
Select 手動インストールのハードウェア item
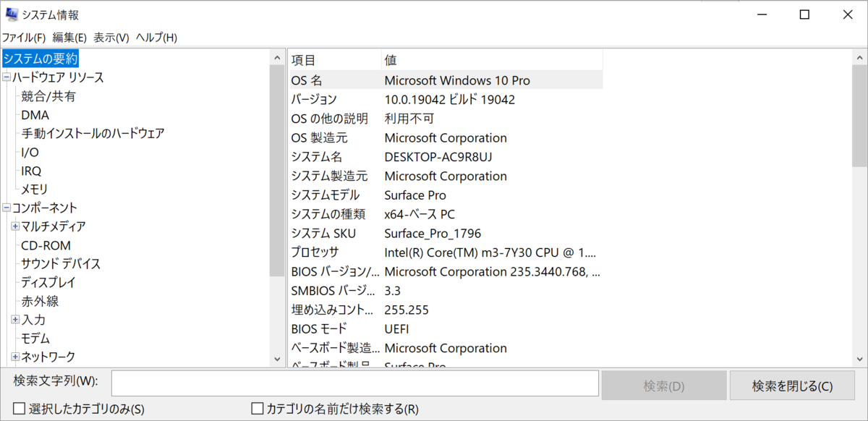pos(93,133)
